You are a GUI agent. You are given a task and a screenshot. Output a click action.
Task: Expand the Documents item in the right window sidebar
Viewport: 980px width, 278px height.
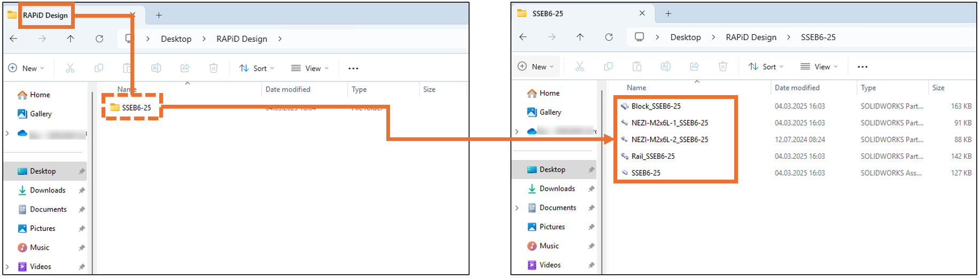517,208
